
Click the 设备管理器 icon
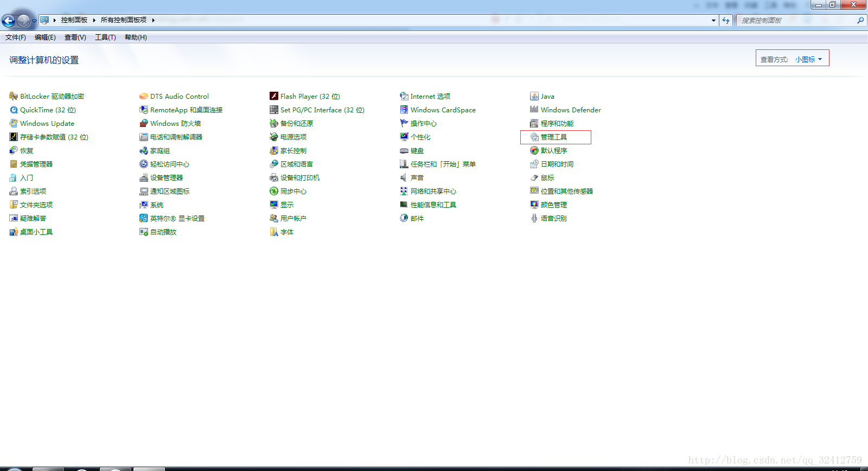coord(144,177)
